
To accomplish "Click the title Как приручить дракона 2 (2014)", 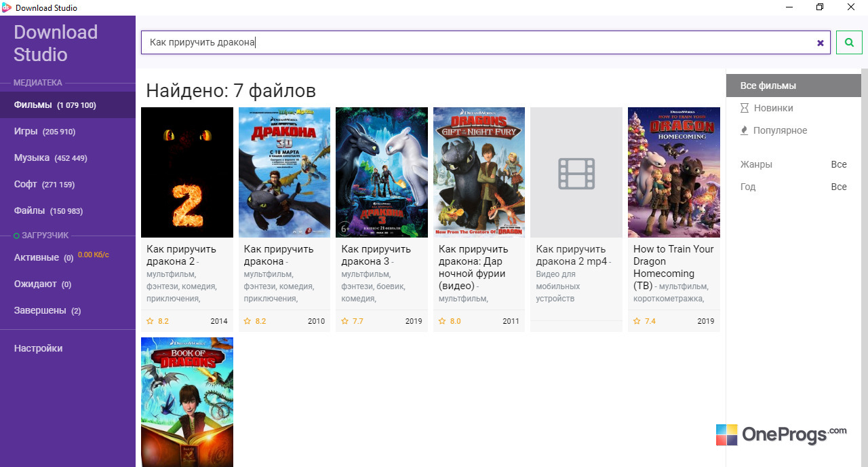I will click(x=181, y=255).
